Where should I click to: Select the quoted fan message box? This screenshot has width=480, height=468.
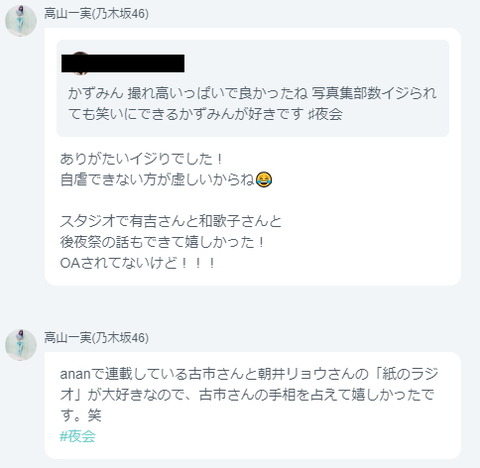coord(253,88)
